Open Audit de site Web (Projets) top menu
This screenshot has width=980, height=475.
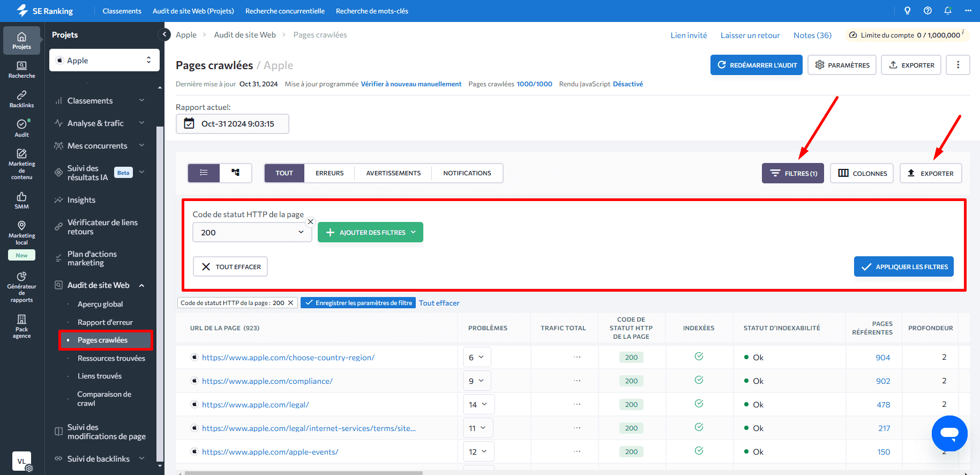pos(193,11)
